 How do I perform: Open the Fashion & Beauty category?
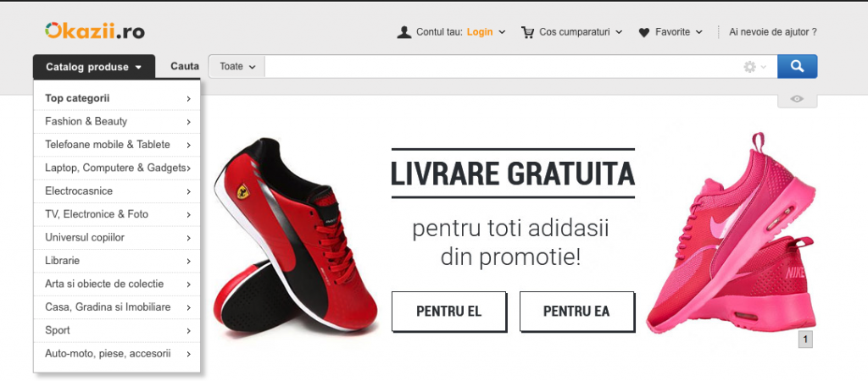click(117, 121)
